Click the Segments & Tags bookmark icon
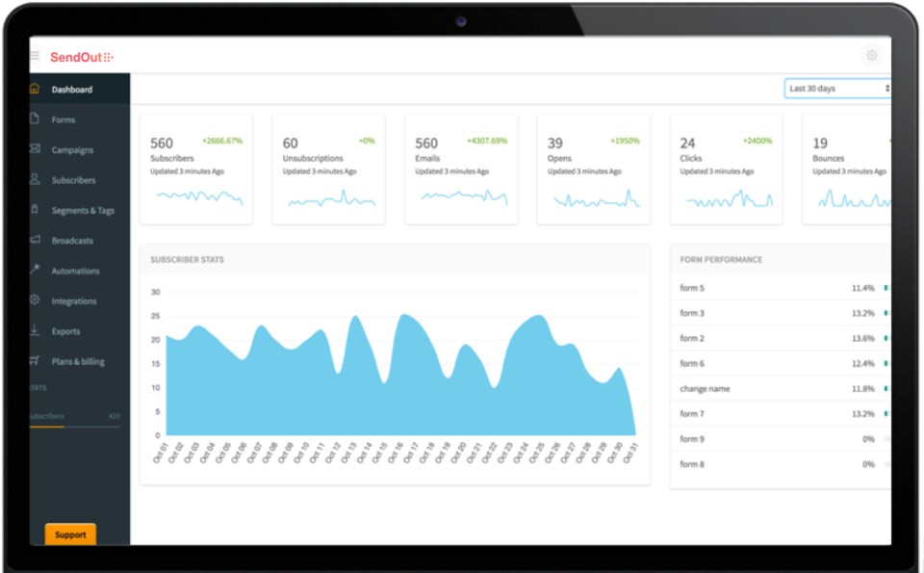This screenshot has height=573, width=924. pyautogui.click(x=37, y=210)
